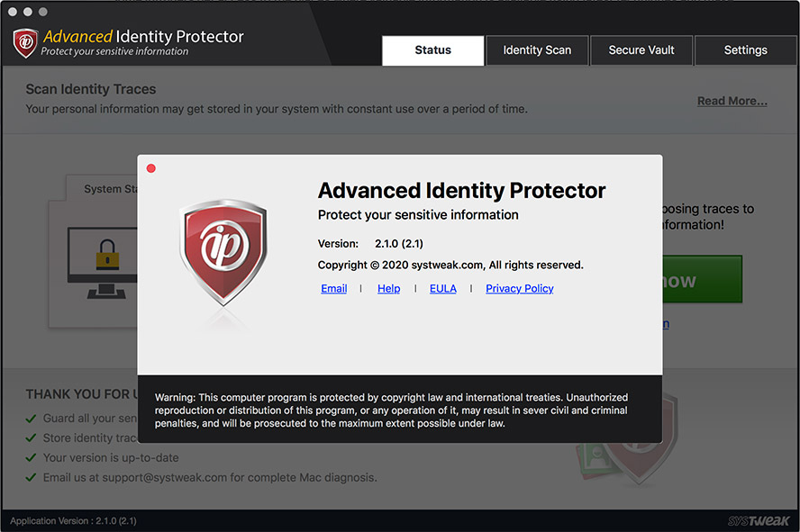Click the large red shield icon in About dialog
Viewport: 800px width, 532px height.
(223, 252)
